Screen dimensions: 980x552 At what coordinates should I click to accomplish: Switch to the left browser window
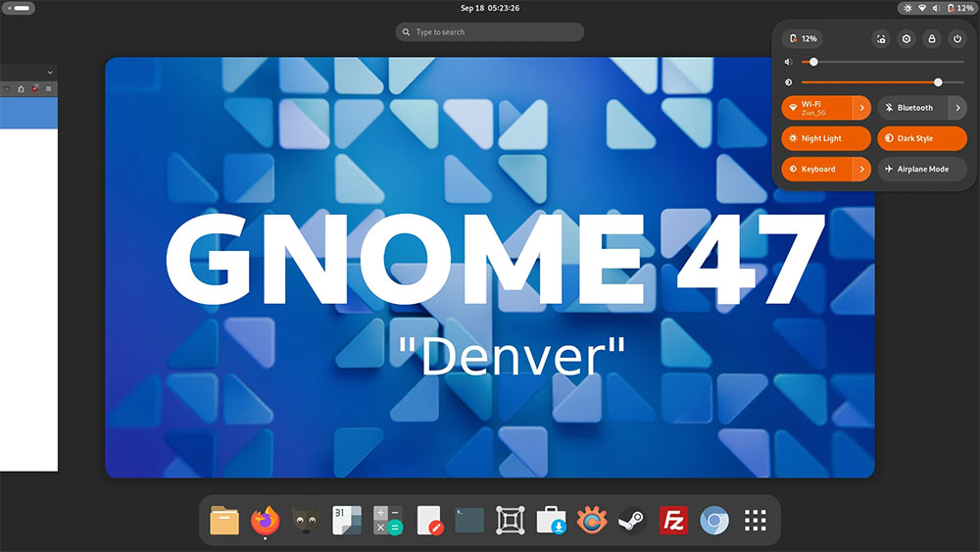(x=28, y=268)
